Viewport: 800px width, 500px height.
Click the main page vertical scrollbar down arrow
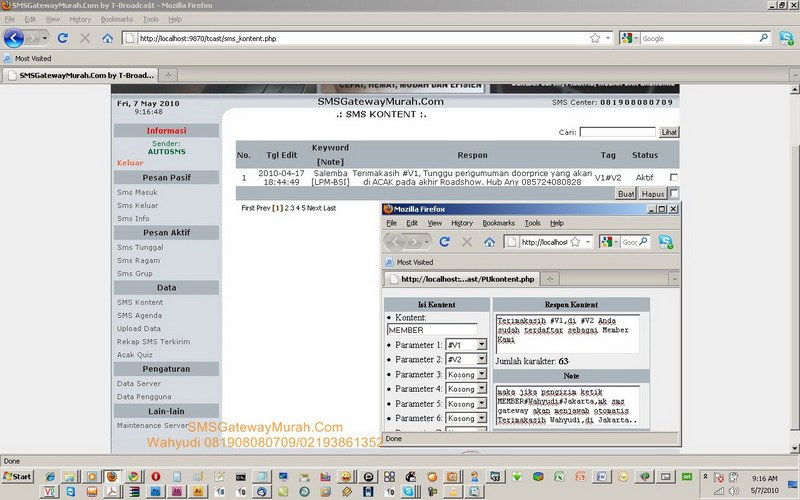pyautogui.click(x=794, y=448)
